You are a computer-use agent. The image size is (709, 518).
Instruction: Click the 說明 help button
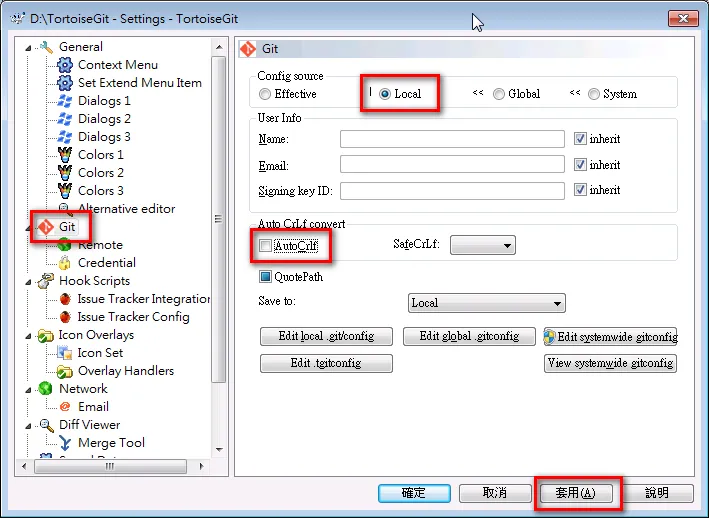click(x=657, y=493)
